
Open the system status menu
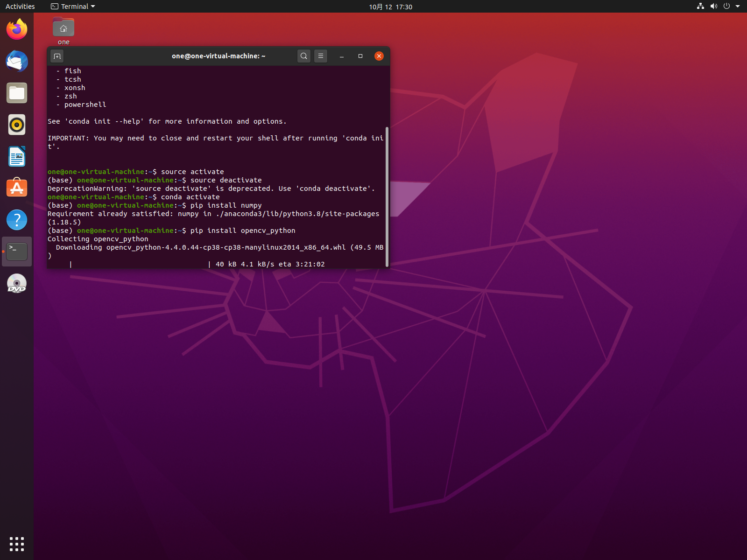point(719,6)
